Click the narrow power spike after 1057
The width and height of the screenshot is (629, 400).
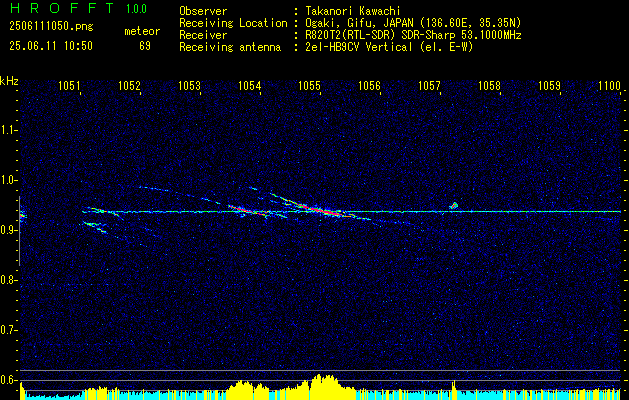point(454,390)
